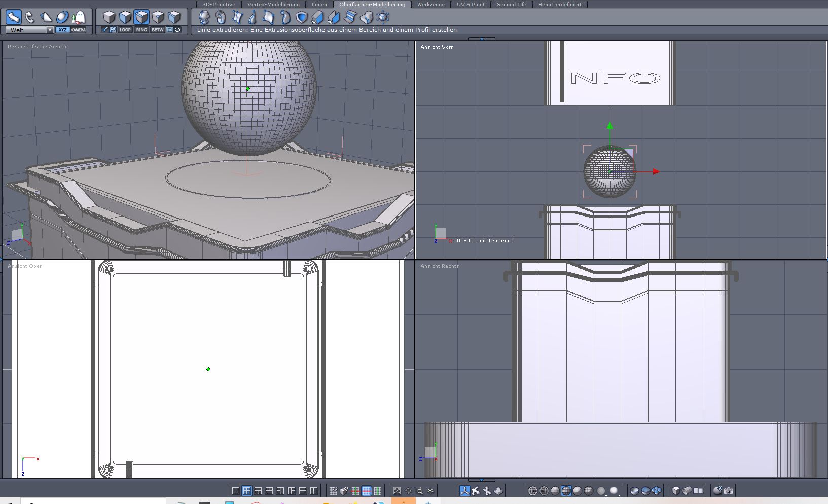
Task: Enable four-viewport layout toggle
Action: click(247, 491)
